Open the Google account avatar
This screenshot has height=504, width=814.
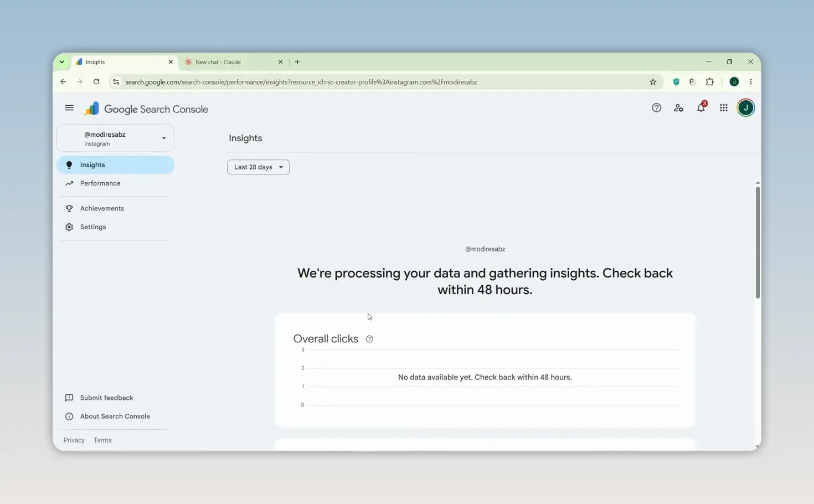[x=745, y=108]
